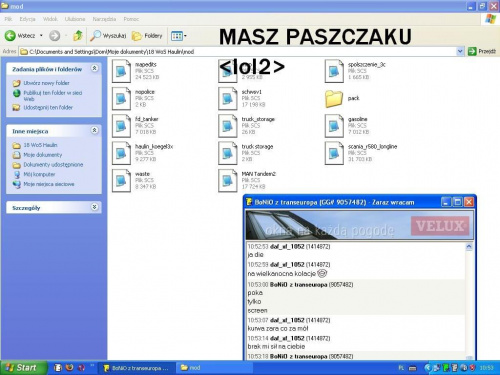Click the Start button
Viewport: 500px width, 375px height.
pos(23,368)
